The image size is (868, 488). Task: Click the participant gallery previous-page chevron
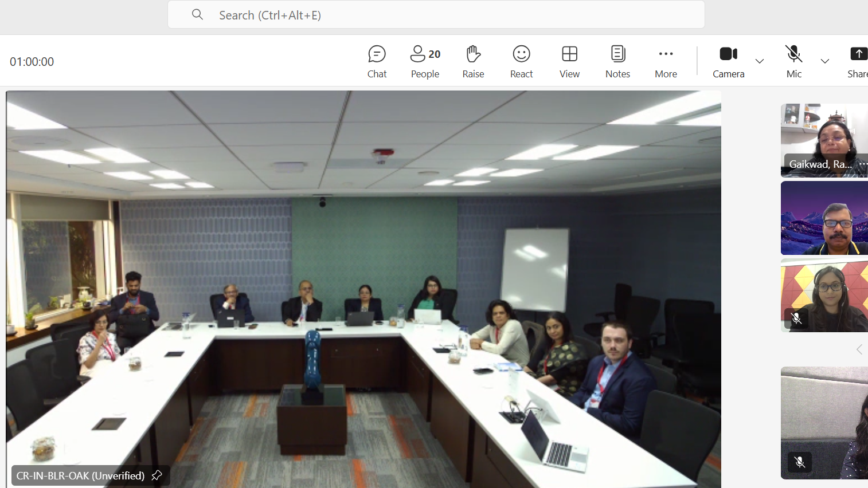pos(859,349)
